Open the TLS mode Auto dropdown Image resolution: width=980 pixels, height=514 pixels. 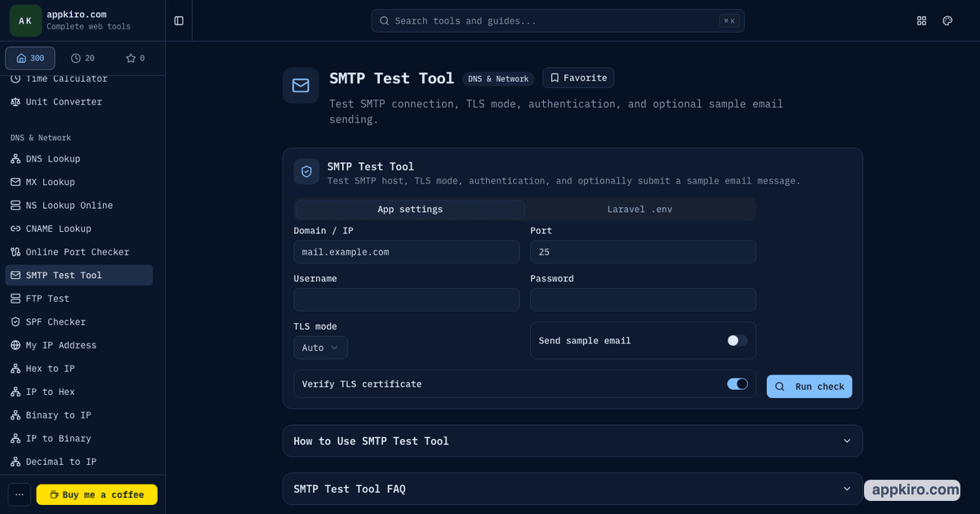321,348
